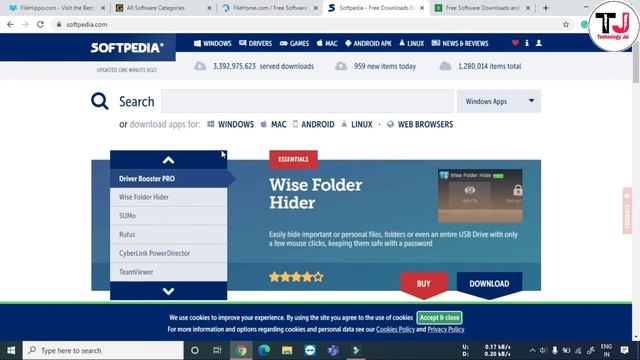
Task: Open the Drivers section in Softpedia nav
Action: pos(256,43)
